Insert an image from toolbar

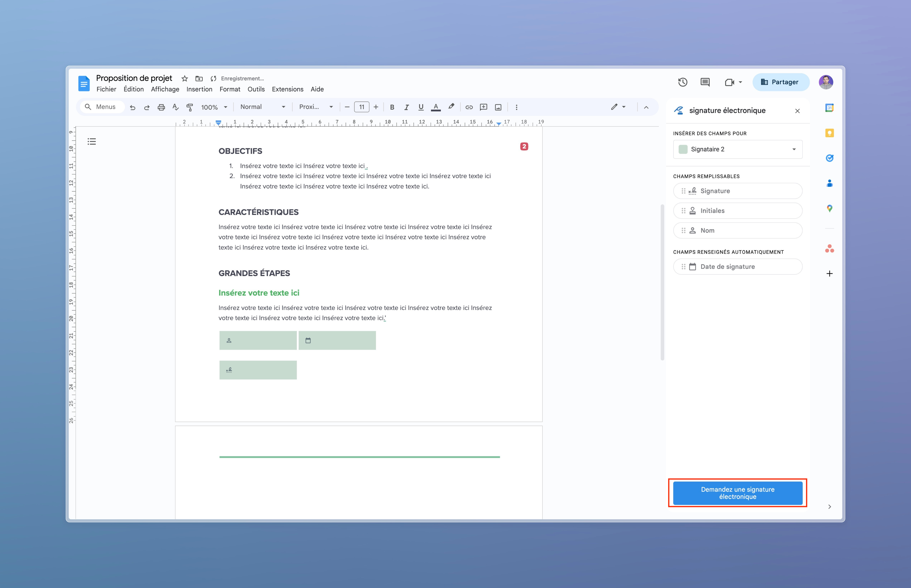click(x=498, y=107)
